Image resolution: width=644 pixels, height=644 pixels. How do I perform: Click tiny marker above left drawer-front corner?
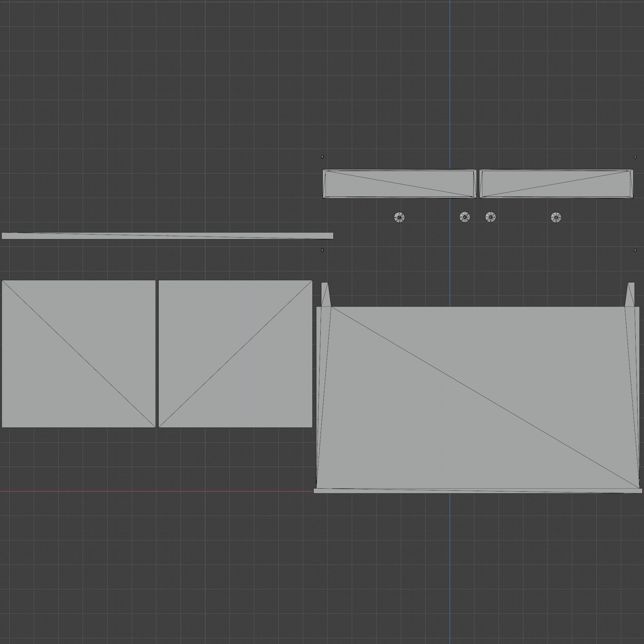click(x=322, y=157)
